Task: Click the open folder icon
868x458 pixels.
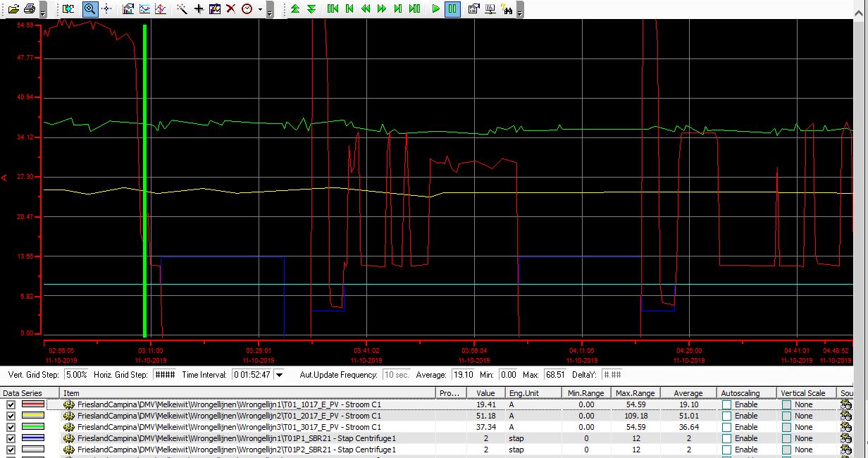Action: coord(13,9)
